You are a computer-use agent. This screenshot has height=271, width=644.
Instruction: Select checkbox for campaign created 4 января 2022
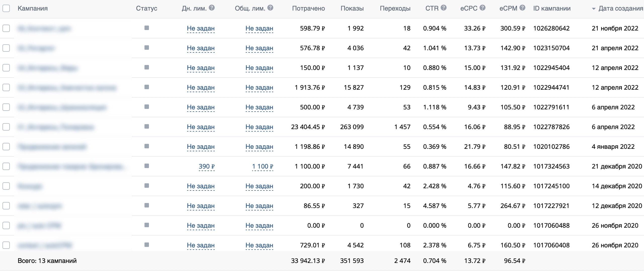pos(6,147)
